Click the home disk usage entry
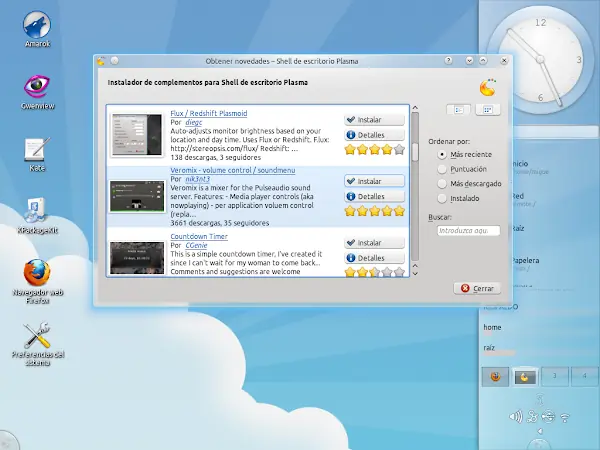This screenshot has height=450, width=600. coord(492,329)
